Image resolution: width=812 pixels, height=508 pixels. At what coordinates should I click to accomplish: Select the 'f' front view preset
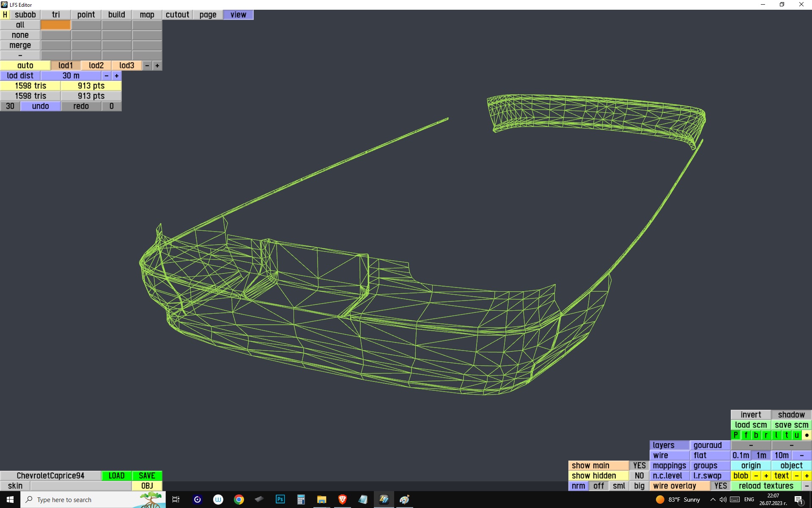pos(746,435)
